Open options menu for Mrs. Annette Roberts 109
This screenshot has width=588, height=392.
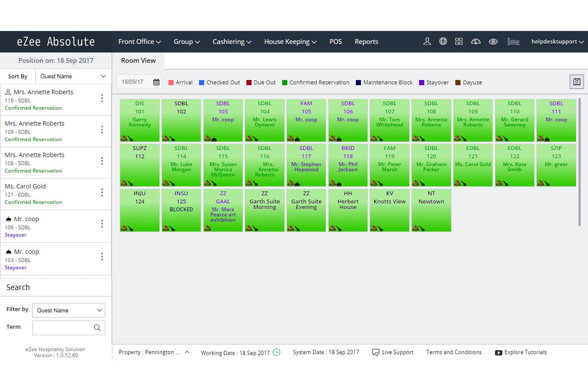pyautogui.click(x=102, y=129)
